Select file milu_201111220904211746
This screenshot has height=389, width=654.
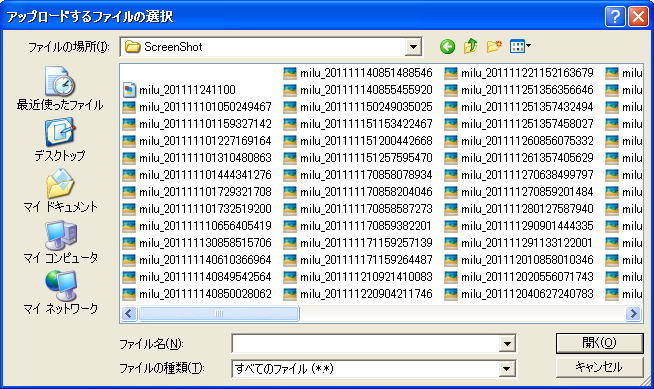point(358,294)
